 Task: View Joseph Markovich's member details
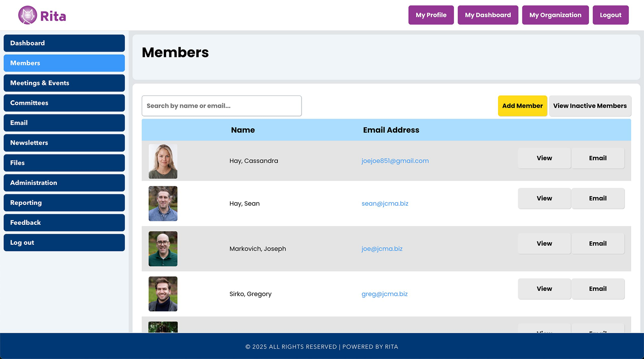(544, 244)
